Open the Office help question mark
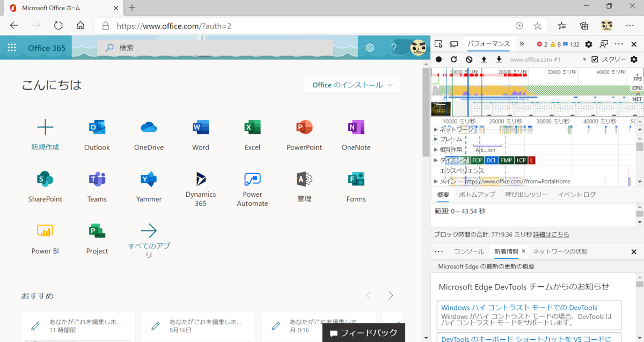 point(394,48)
